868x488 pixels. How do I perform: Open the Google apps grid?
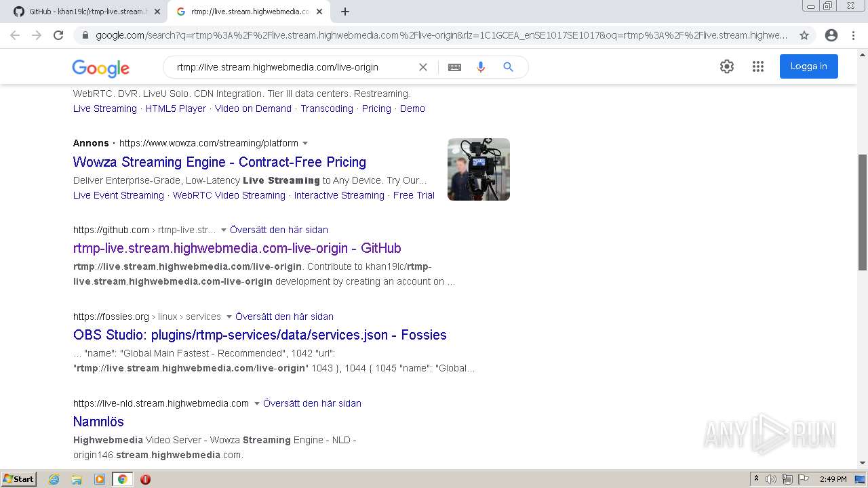[758, 66]
